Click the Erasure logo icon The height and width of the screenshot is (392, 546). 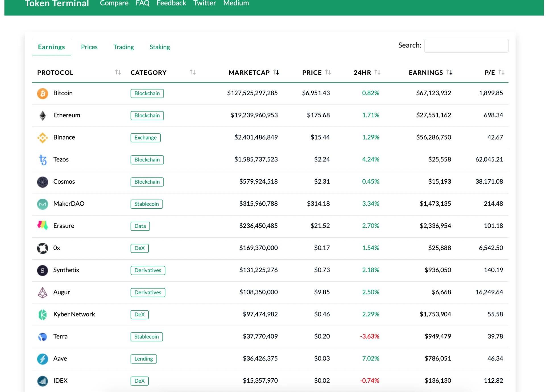tap(43, 225)
